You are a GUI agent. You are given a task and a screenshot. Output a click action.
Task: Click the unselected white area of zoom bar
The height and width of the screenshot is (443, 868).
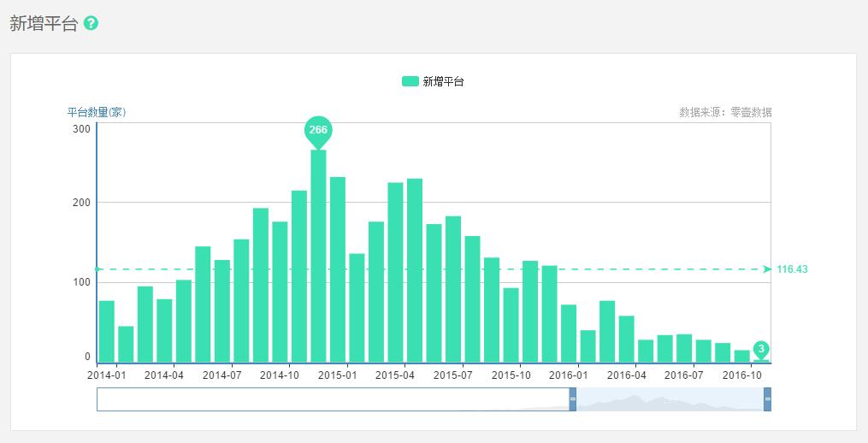pos(333,399)
